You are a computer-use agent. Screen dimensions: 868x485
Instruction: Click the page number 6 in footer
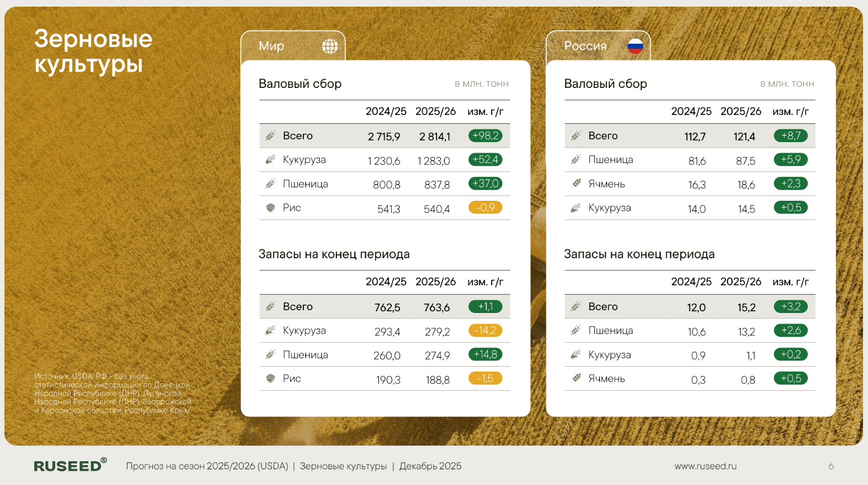(x=830, y=466)
